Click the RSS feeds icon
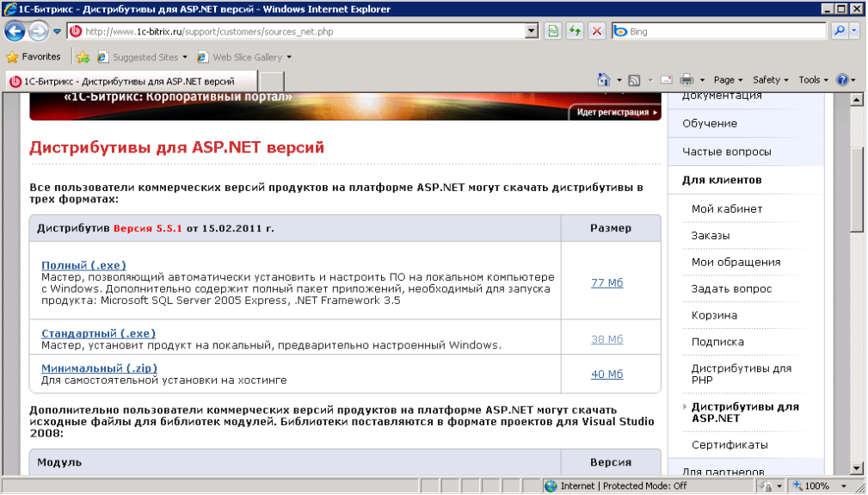 [634, 80]
